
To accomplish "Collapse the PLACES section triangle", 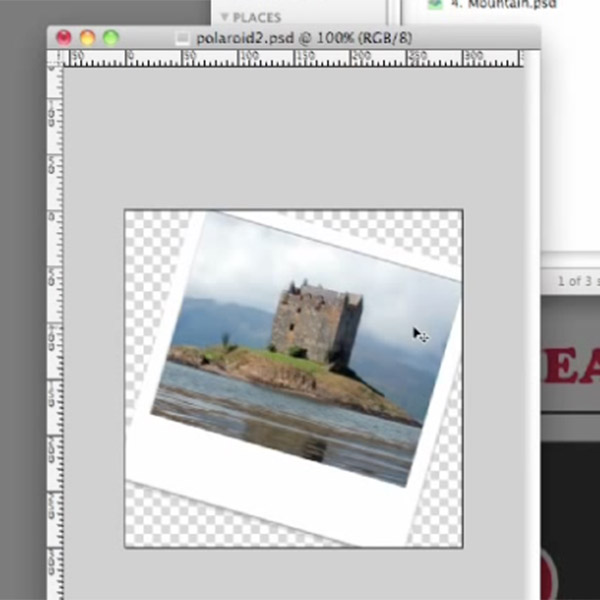I will click(225, 17).
